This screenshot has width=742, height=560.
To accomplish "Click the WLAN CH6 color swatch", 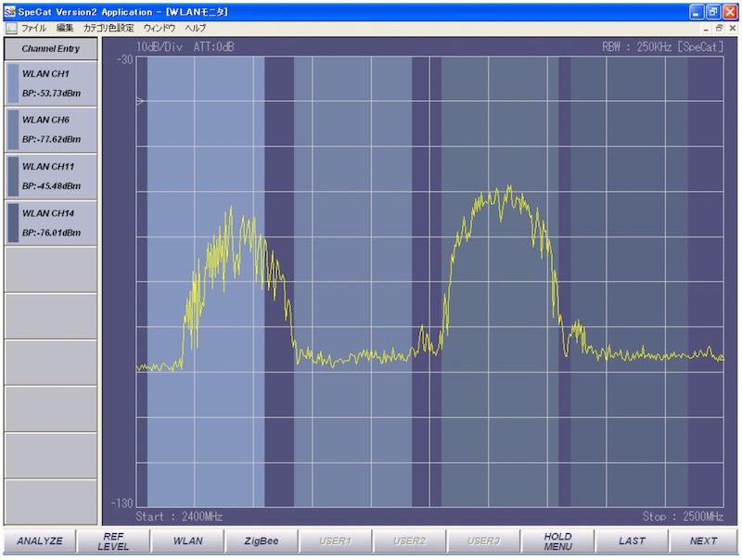I will point(13,130).
